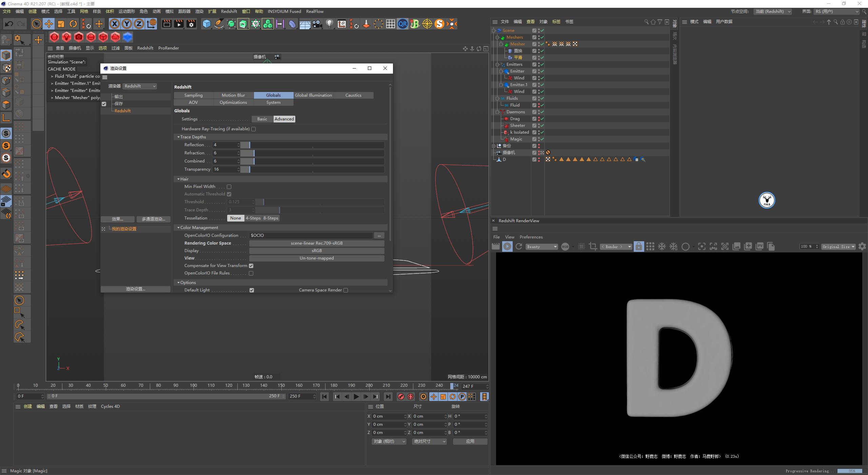Click the light object icon in the toolbar
This screenshot has width=868, height=475.
[x=329, y=24]
